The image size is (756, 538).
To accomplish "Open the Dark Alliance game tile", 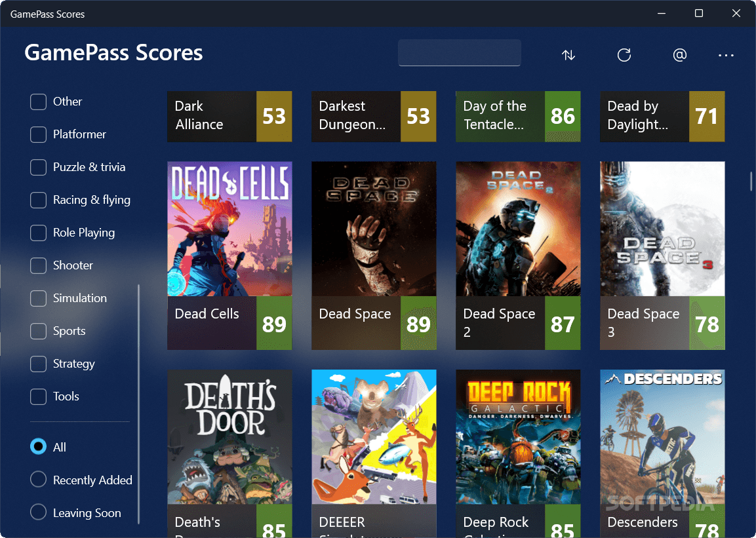I will click(229, 116).
